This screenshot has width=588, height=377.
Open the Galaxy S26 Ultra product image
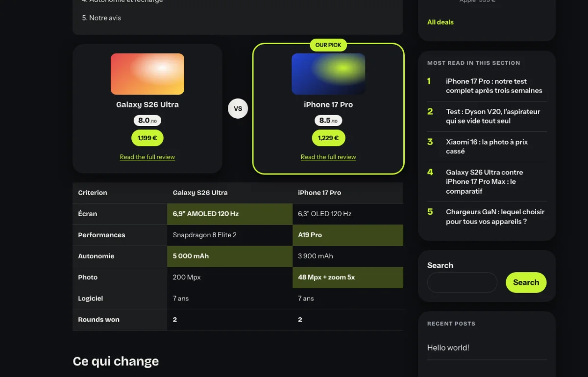(x=147, y=74)
